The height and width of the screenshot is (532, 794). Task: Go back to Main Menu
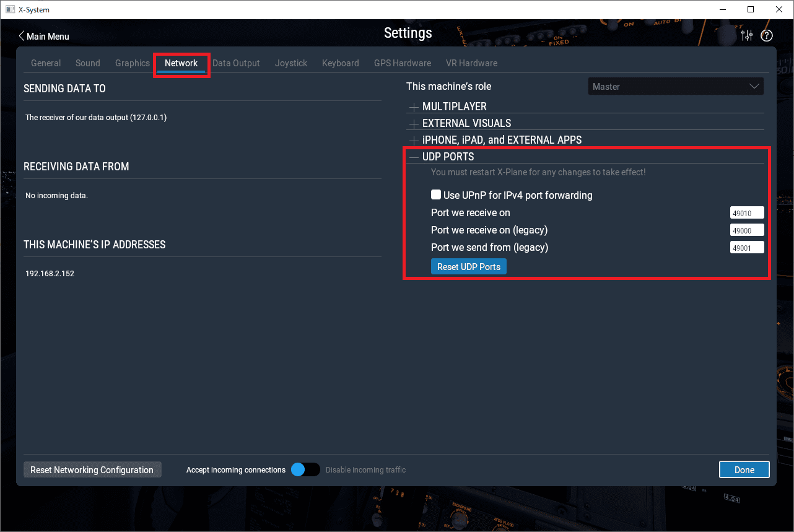point(43,37)
